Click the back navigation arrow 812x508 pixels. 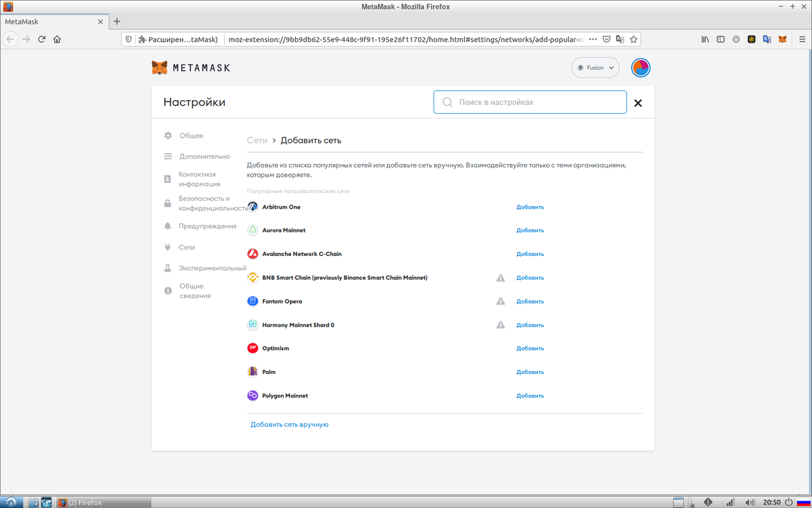[10, 39]
